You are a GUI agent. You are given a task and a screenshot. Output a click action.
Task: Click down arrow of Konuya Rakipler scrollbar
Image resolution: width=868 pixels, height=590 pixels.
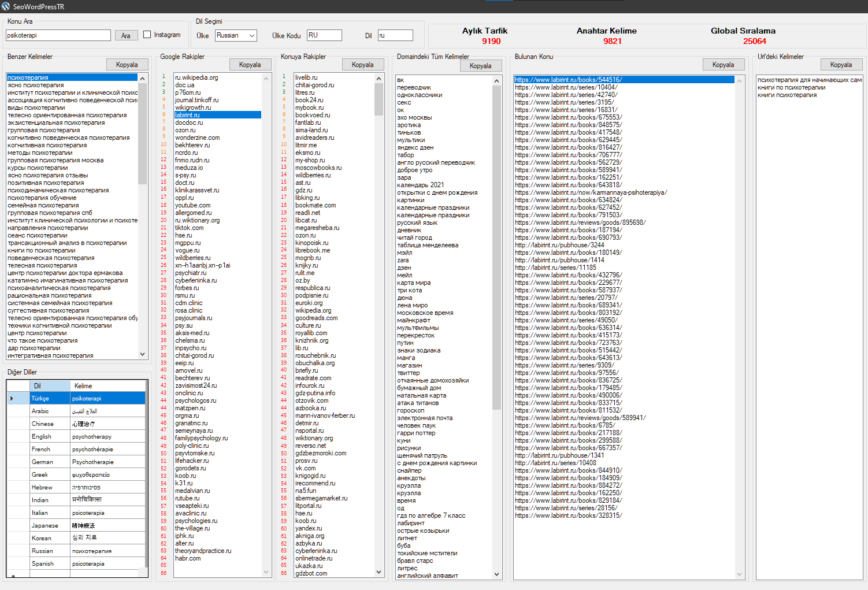click(379, 572)
